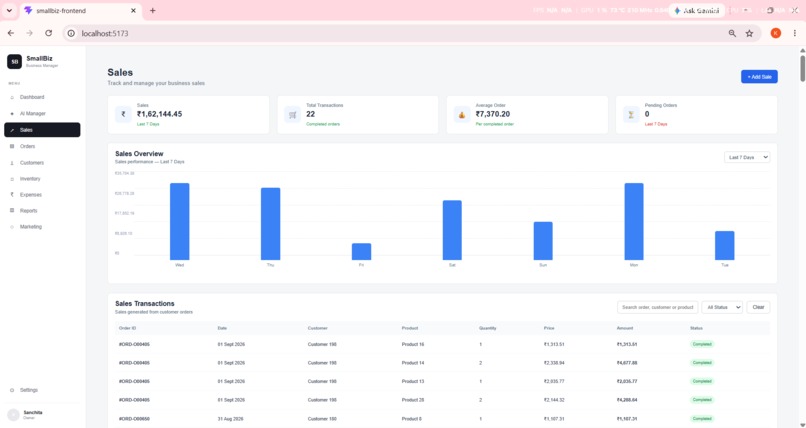Select the smallbiz-frontend tab
The height and width of the screenshot is (428, 806).
point(80,11)
